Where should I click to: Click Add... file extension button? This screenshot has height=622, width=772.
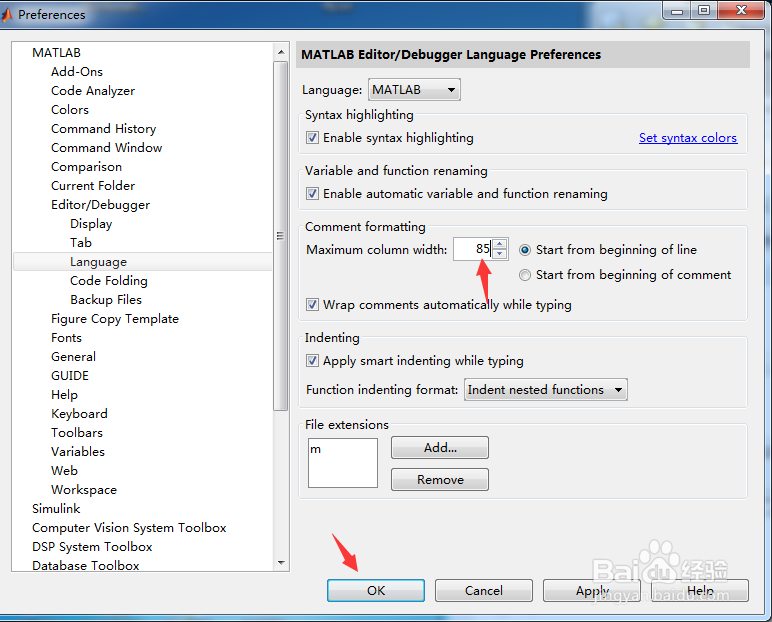pos(440,448)
